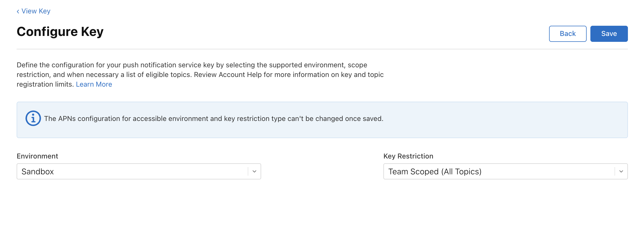Click the Key Restriction field label

pos(408,156)
